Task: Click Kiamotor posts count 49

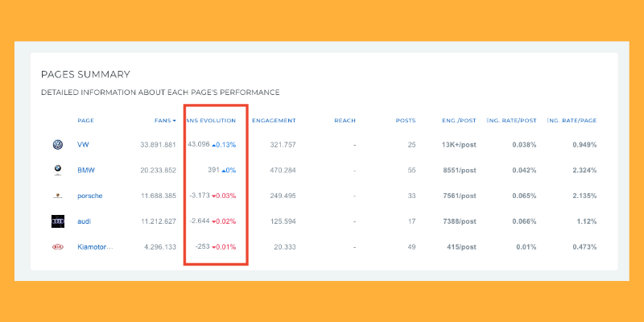Action: point(412,247)
